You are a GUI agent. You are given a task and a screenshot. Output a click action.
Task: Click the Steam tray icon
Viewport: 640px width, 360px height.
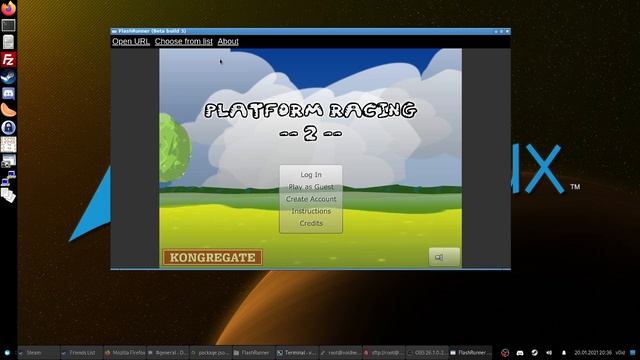pyautogui.click(x=534, y=353)
